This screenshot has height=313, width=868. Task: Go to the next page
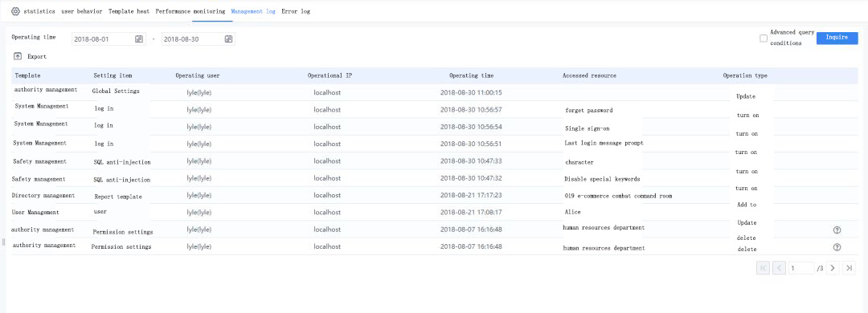[x=833, y=267]
